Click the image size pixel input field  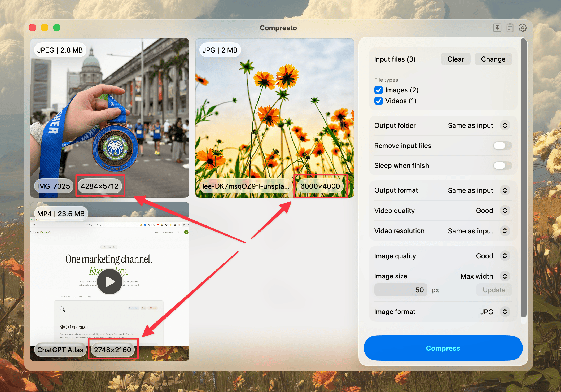tap(400, 290)
